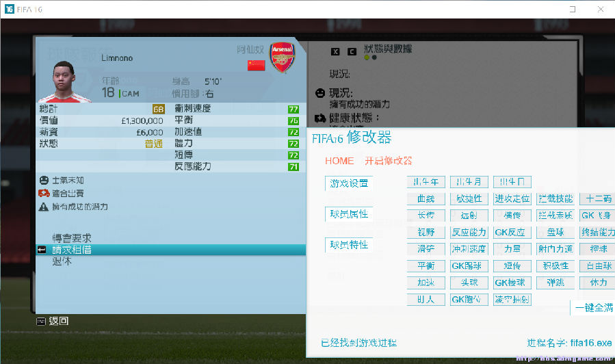Click the X button icon by 狀態與數據

point(335,51)
